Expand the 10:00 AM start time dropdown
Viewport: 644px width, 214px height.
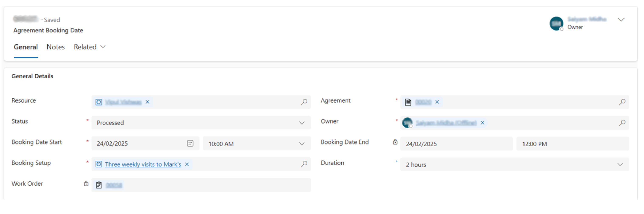point(301,144)
